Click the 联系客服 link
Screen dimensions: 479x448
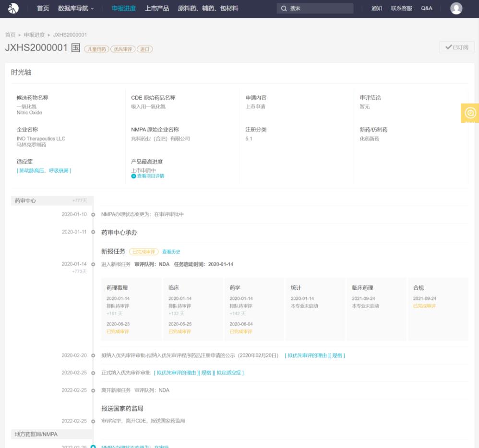coord(402,9)
